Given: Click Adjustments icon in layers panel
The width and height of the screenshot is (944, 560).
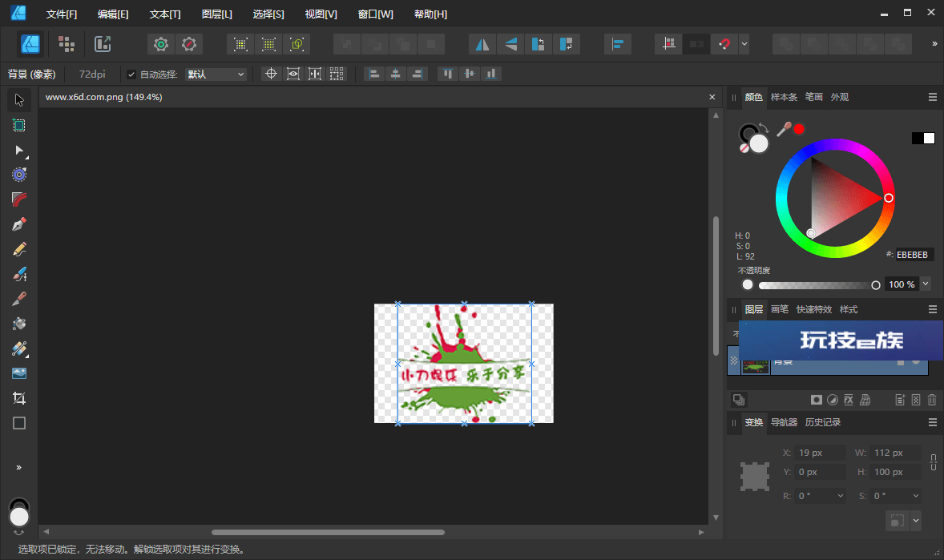Looking at the screenshot, I should pos(833,400).
